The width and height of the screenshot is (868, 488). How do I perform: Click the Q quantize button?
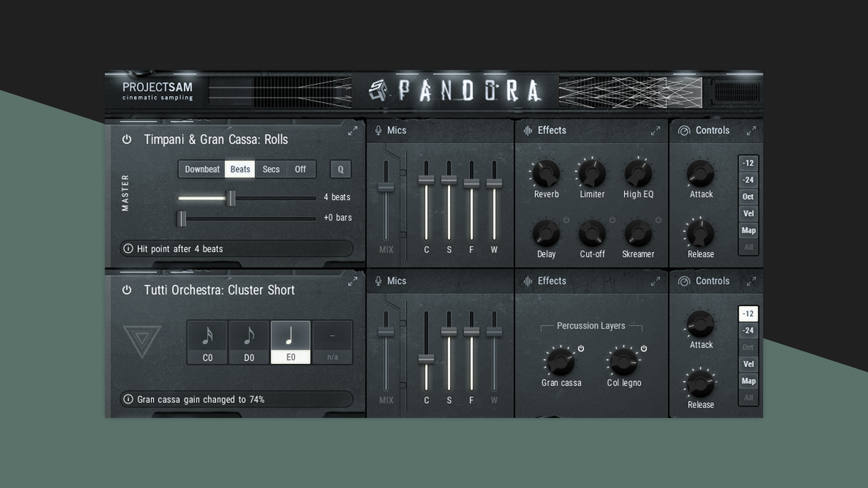tap(341, 169)
